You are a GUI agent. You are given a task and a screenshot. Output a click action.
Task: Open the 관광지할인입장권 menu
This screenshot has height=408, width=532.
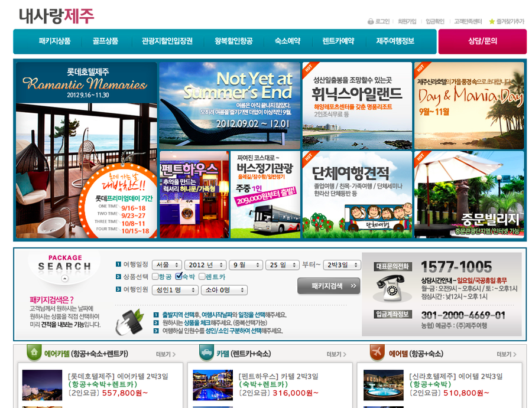[167, 41]
